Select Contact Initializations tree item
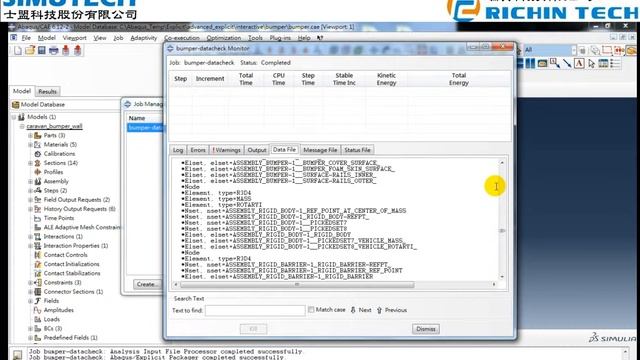 coord(71,264)
